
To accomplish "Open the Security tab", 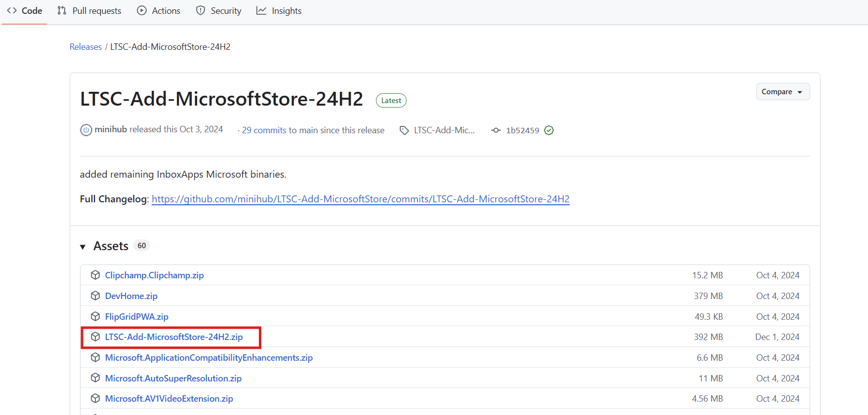I will [x=219, y=11].
